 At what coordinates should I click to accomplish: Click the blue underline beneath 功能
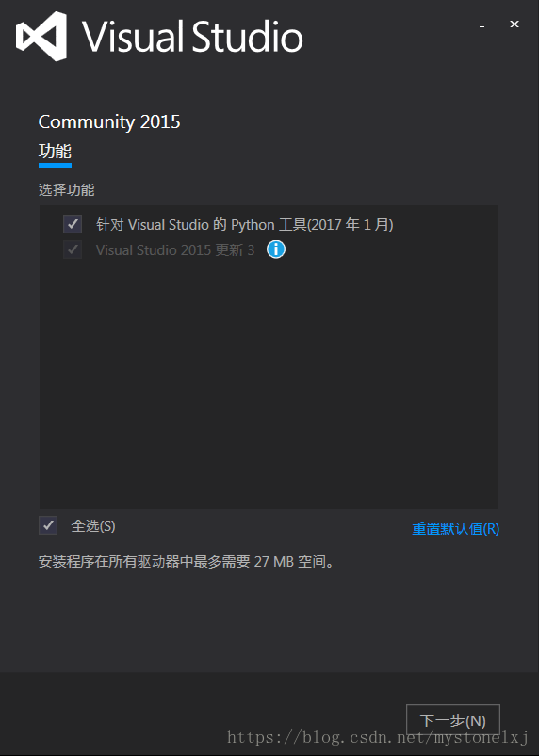pos(55,165)
